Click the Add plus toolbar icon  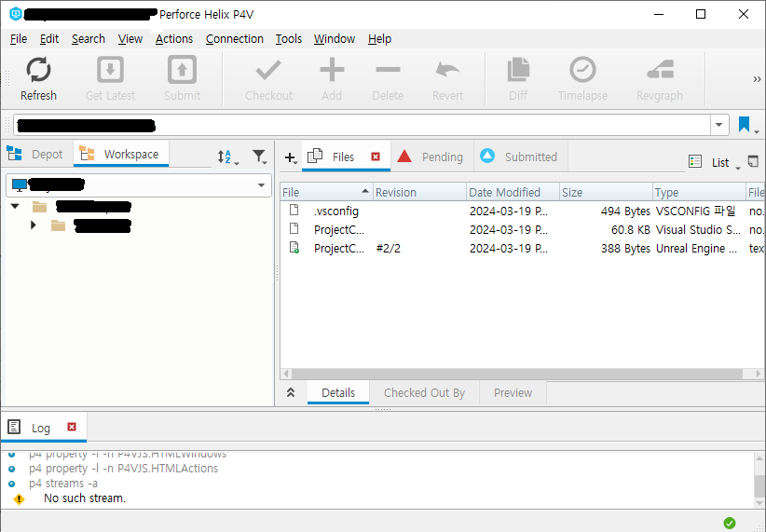pyautogui.click(x=332, y=69)
